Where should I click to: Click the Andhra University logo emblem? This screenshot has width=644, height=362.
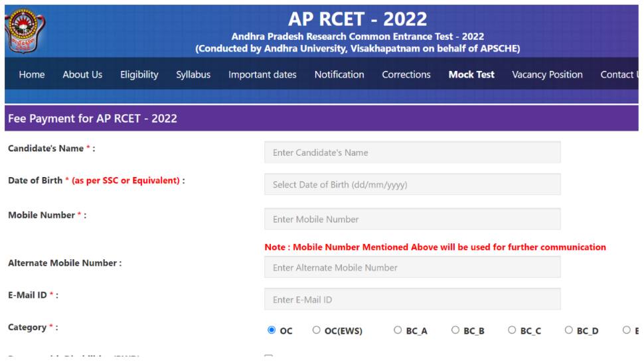point(25,30)
